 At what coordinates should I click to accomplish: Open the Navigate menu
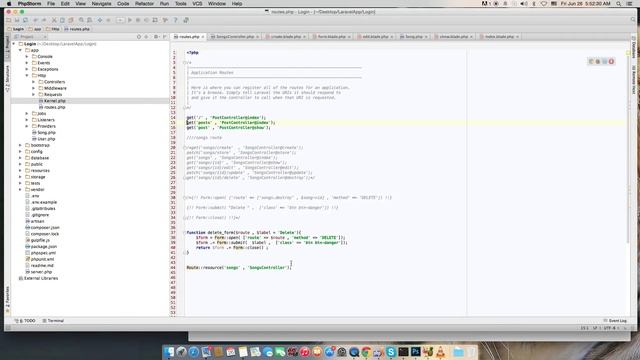pos(101,4)
